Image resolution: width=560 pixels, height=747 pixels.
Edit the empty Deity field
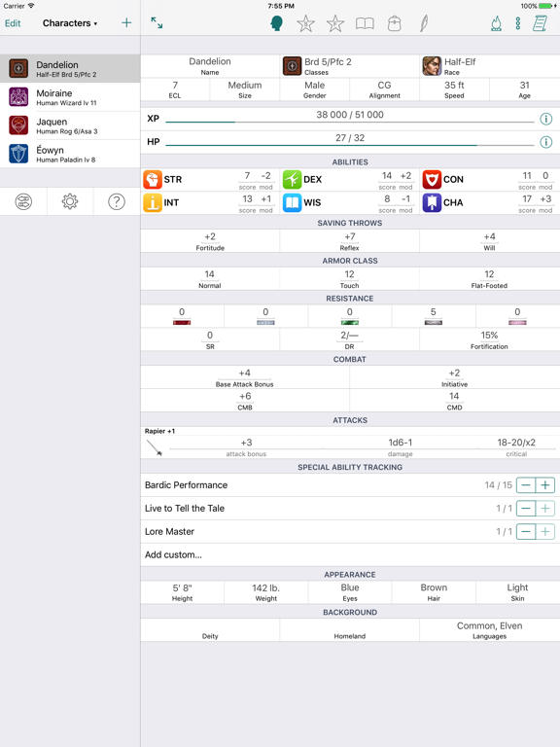[210, 630]
